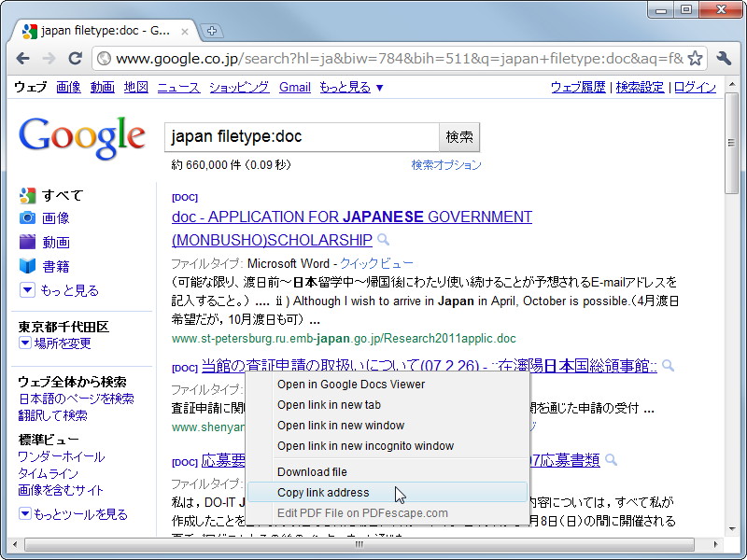Open the magnifier preview next to first result
The image size is (747, 560).
click(x=383, y=240)
